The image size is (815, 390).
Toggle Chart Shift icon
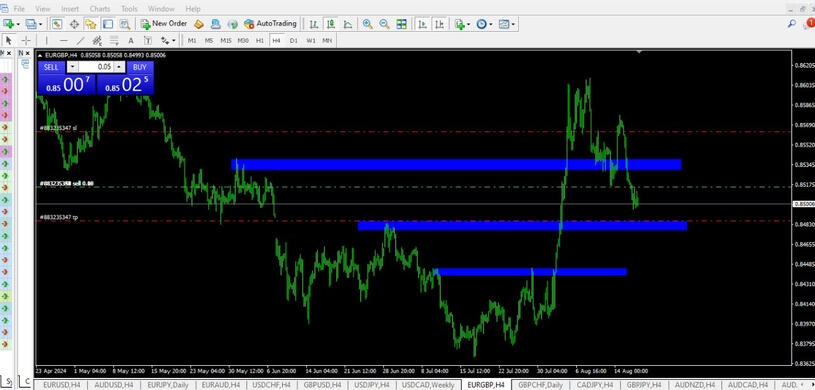[x=440, y=24]
